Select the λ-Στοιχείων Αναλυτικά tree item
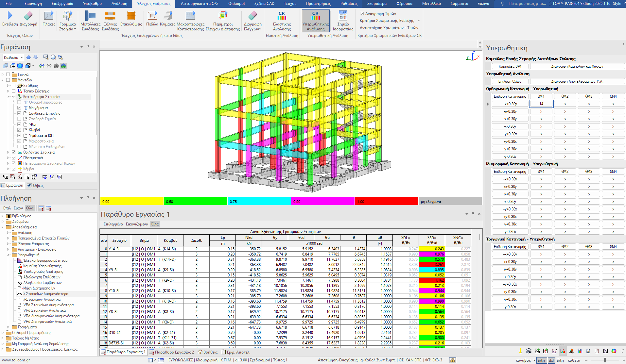This screenshot has height=364, width=626. pos(42,299)
